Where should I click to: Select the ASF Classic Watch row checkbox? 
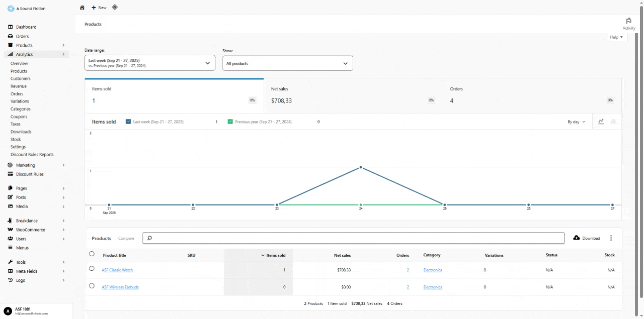(x=92, y=268)
